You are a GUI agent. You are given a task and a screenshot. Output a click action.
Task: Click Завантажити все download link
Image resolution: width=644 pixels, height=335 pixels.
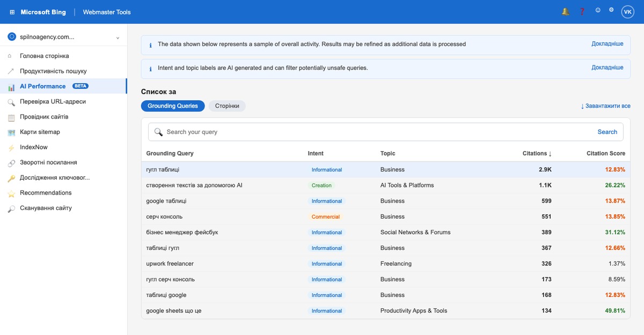(x=605, y=106)
